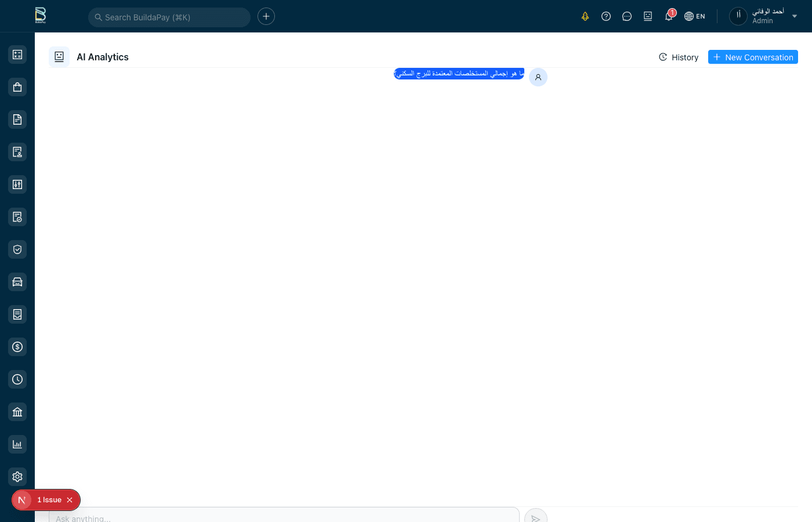Open the Time tracking clock icon
Screen dimensions: 812x522
tap(17, 379)
